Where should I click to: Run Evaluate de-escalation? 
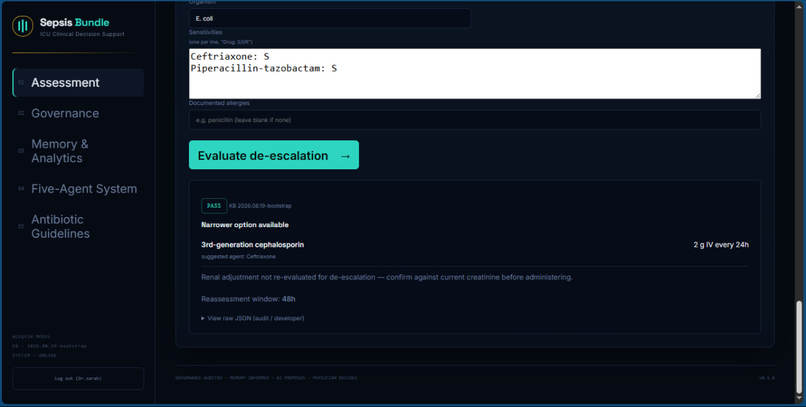pos(274,155)
